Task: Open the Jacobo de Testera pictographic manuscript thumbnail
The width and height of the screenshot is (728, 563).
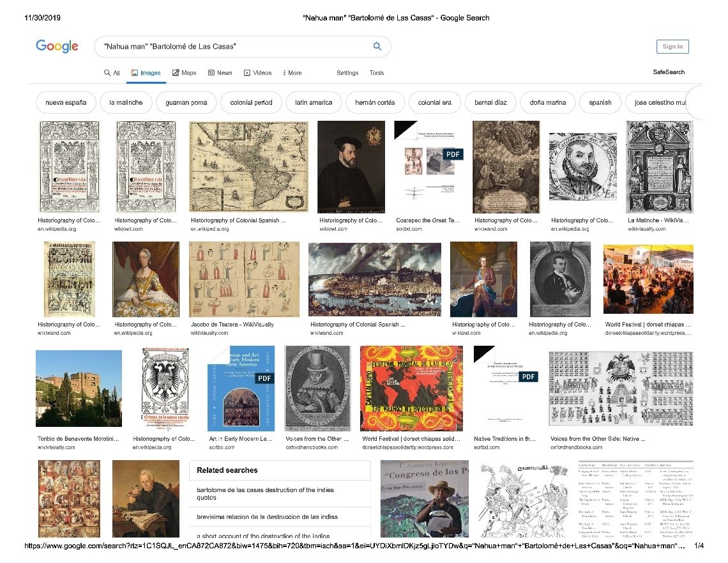Action: click(244, 279)
